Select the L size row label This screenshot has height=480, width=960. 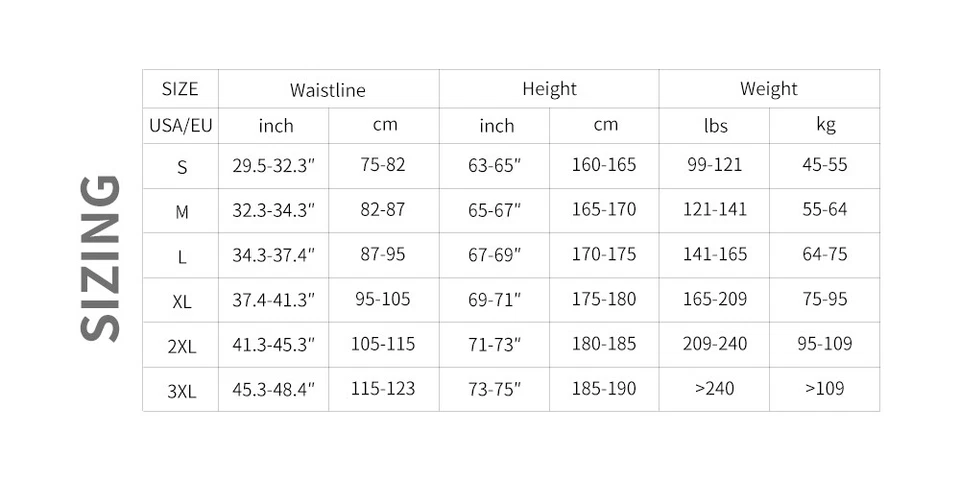pyautogui.click(x=181, y=257)
